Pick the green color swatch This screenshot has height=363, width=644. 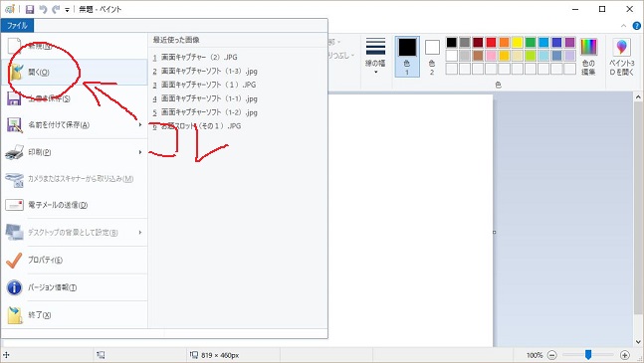click(531, 42)
